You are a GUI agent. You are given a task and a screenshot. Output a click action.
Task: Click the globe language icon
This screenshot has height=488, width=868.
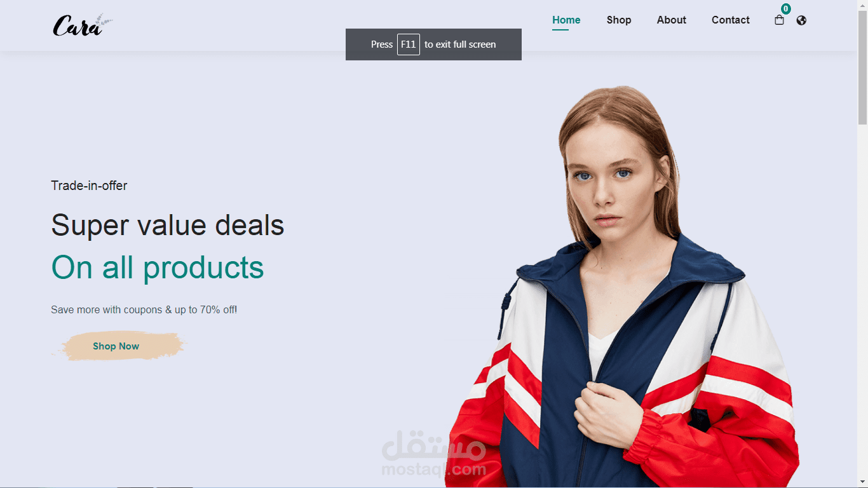[801, 20]
